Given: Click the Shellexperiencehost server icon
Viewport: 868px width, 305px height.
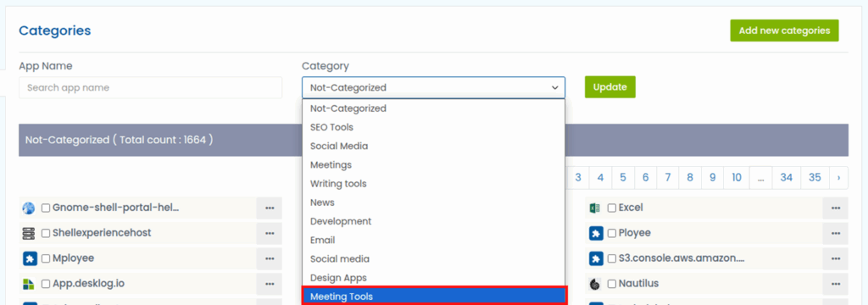Looking at the screenshot, I should pos(29,234).
